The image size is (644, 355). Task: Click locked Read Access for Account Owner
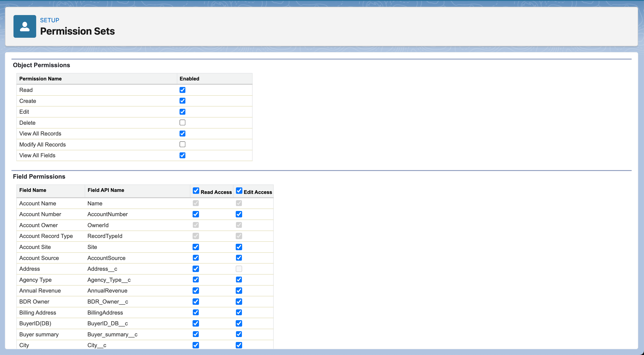(196, 225)
